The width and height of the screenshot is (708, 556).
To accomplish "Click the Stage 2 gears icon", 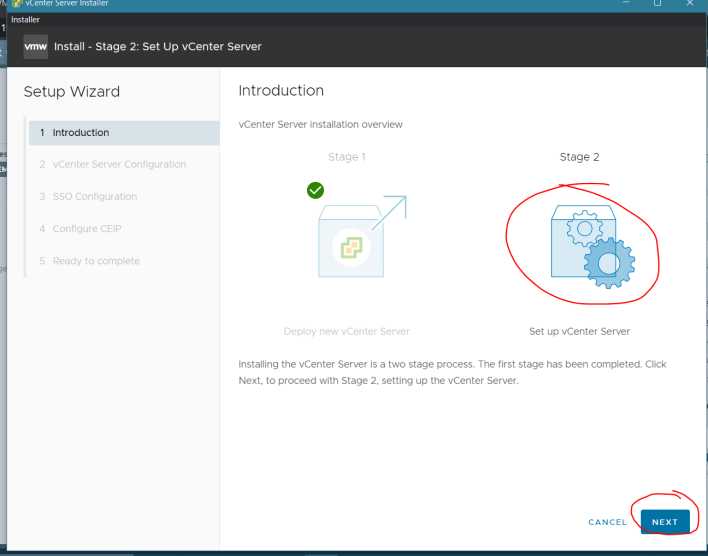I will pyautogui.click(x=593, y=246).
